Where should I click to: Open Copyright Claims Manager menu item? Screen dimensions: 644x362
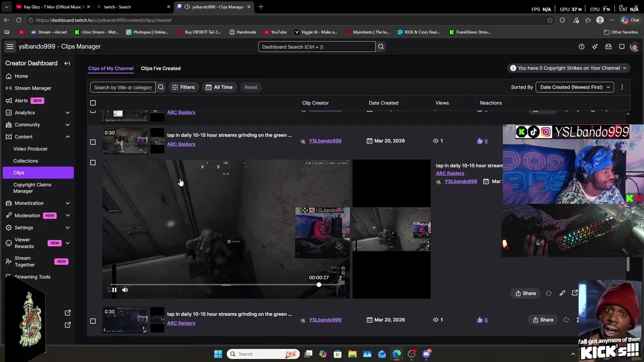[32, 188]
